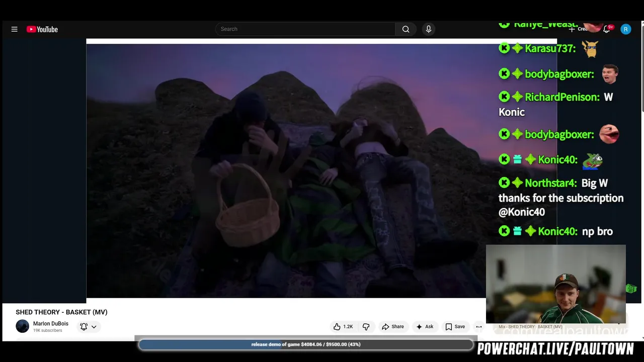Open the three-dot more actions menu
644x362 pixels.
tap(479, 326)
